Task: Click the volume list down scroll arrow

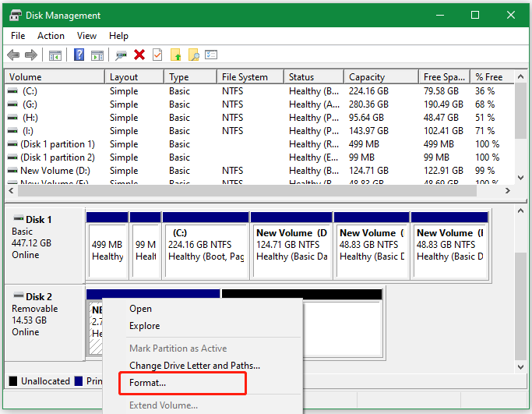Action: 520,178
